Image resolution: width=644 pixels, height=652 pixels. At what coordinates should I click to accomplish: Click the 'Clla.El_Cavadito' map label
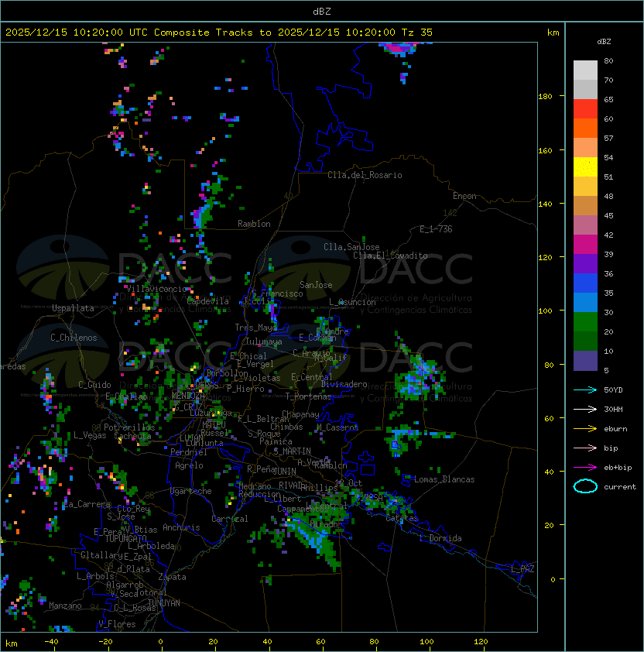[390, 256]
